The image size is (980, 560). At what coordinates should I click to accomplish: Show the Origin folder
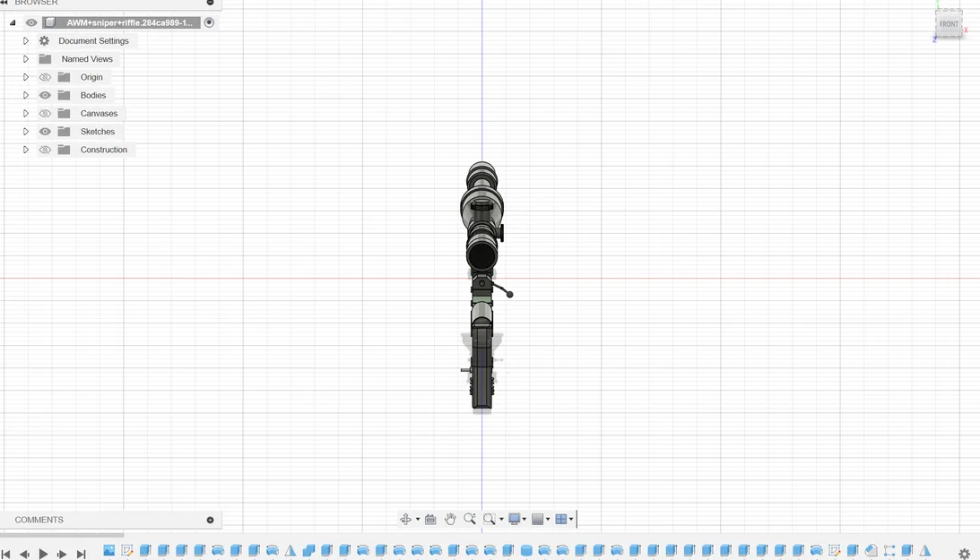(x=44, y=77)
